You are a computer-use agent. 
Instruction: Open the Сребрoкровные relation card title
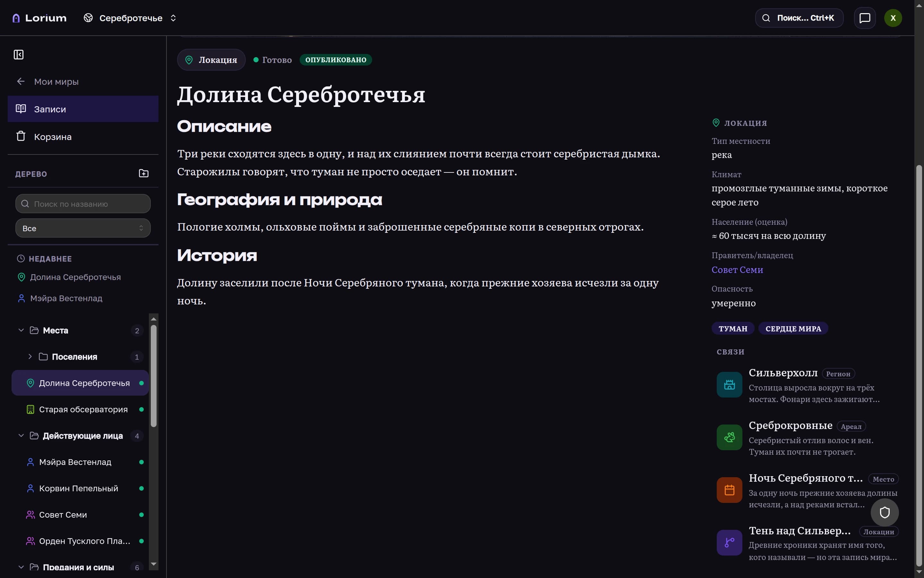pos(790,425)
